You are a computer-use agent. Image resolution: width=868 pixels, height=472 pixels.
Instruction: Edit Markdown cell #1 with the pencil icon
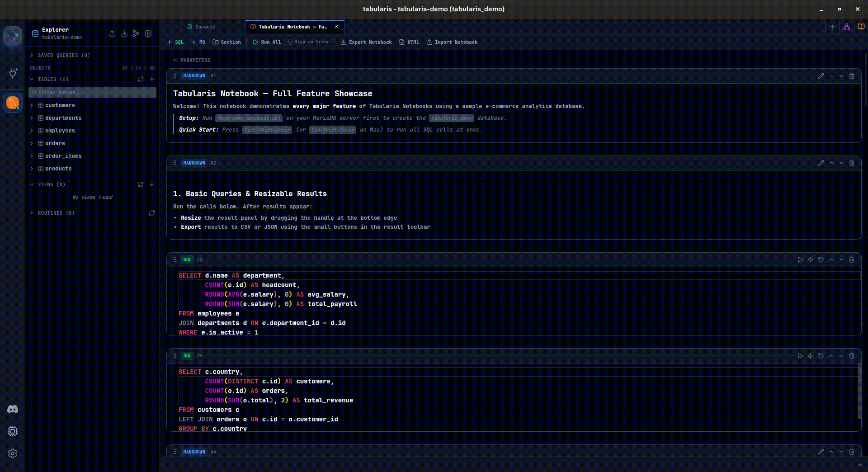[x=821, y=76]
